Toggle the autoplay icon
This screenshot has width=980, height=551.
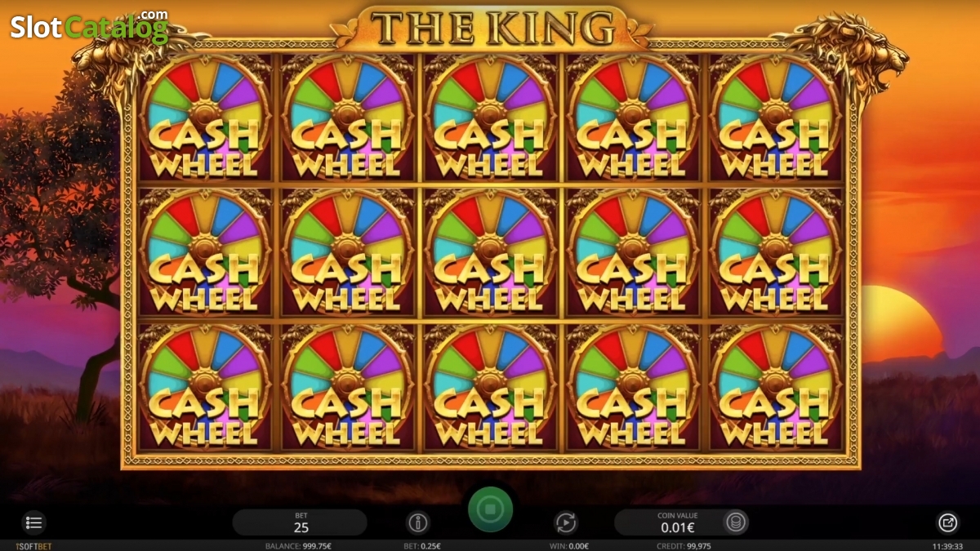click(x=565, y=522)
